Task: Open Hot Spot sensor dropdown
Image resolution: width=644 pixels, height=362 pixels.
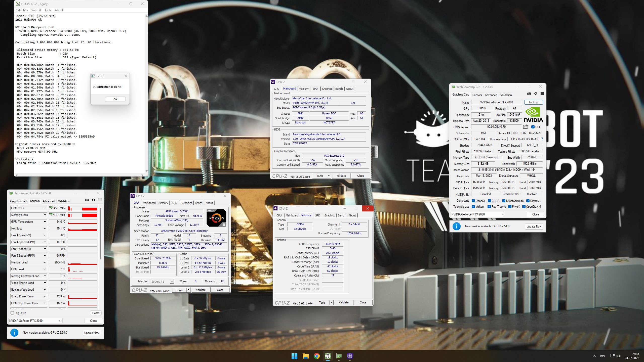Action: [45, 229]
